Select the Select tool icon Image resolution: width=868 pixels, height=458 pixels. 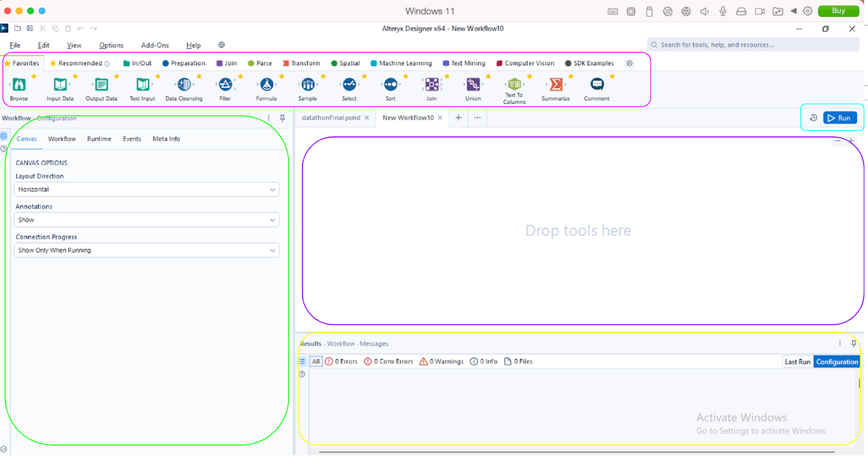click(x=349, y=85)
